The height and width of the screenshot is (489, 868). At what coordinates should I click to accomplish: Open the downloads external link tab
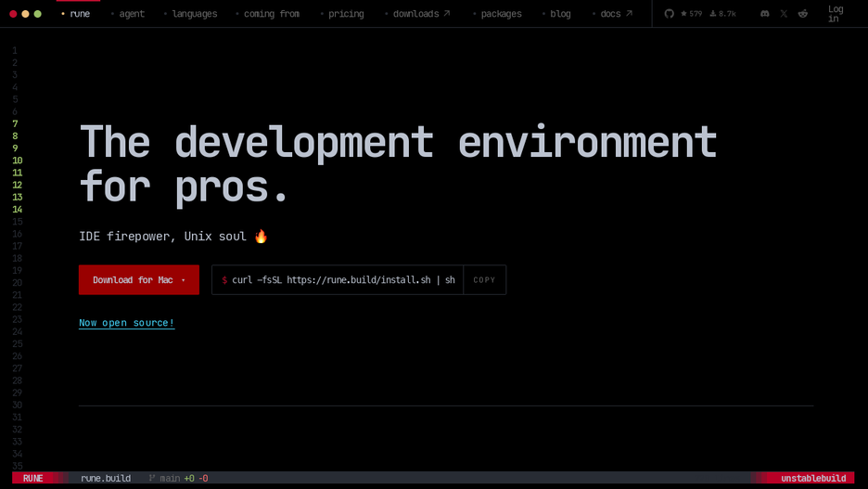click(418, 14)
